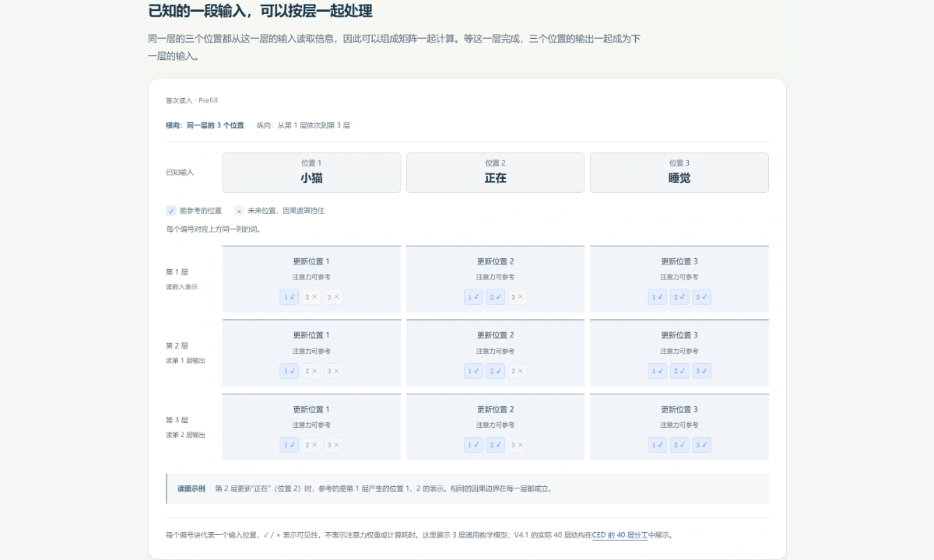
Task: Click chip 1 ✓ in layer 3 更新位置 1
Action: 290,445
